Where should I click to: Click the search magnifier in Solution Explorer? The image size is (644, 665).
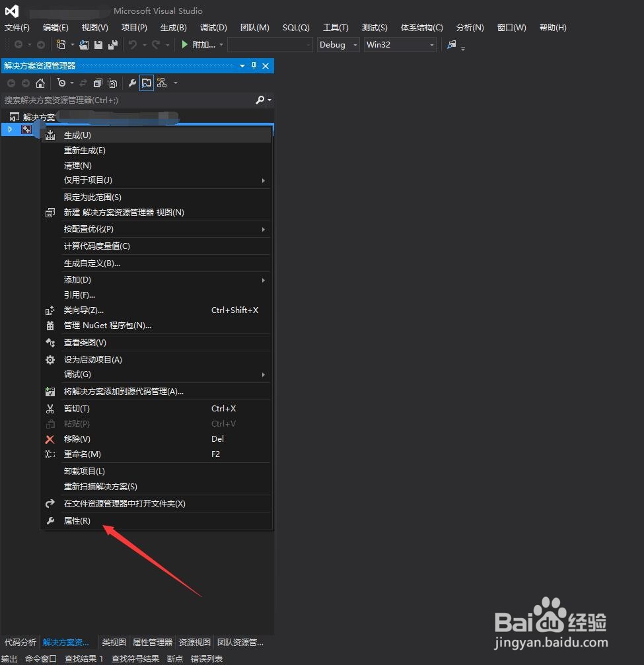[258, 99]
